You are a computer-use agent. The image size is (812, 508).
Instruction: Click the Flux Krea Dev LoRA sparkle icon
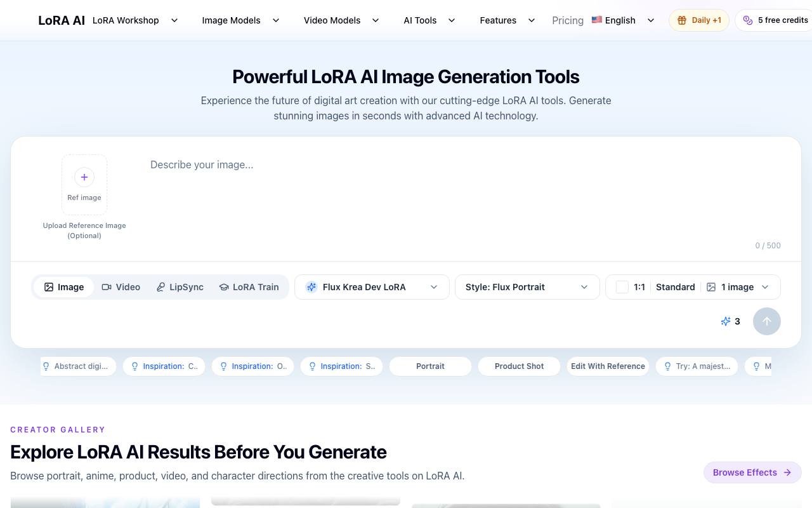(311, 287)
